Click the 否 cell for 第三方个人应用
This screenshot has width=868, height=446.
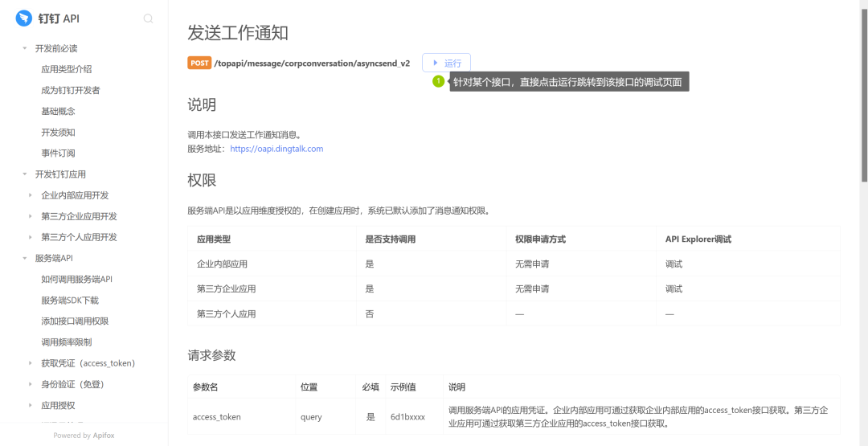(x=369, y=313)
